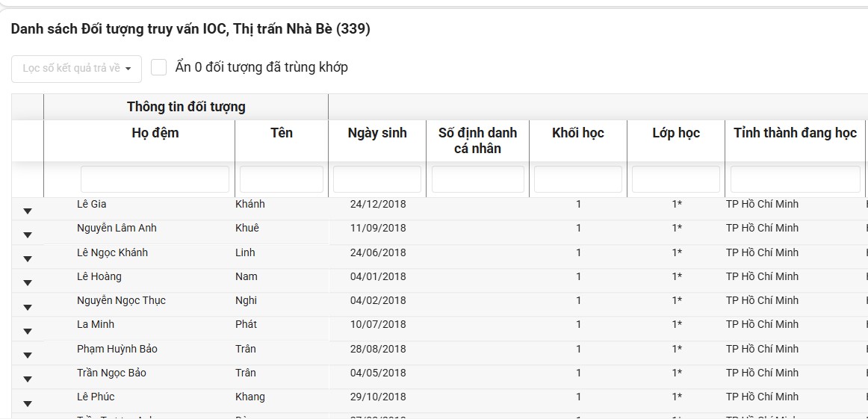868x419 pixels.
Task: Expand the row for Phạm Huỳnh Bảo Trân
Action: click(x=28, y=356)
